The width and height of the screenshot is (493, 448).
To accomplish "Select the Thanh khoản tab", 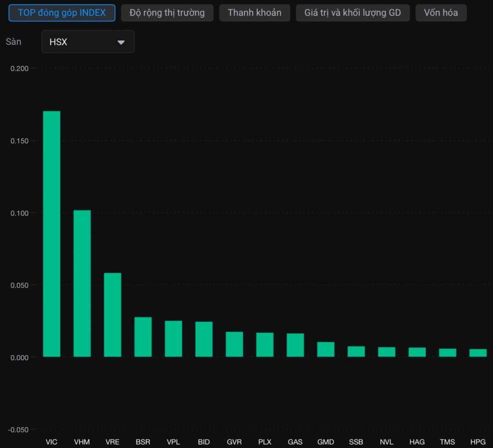I will coord(254,13).
